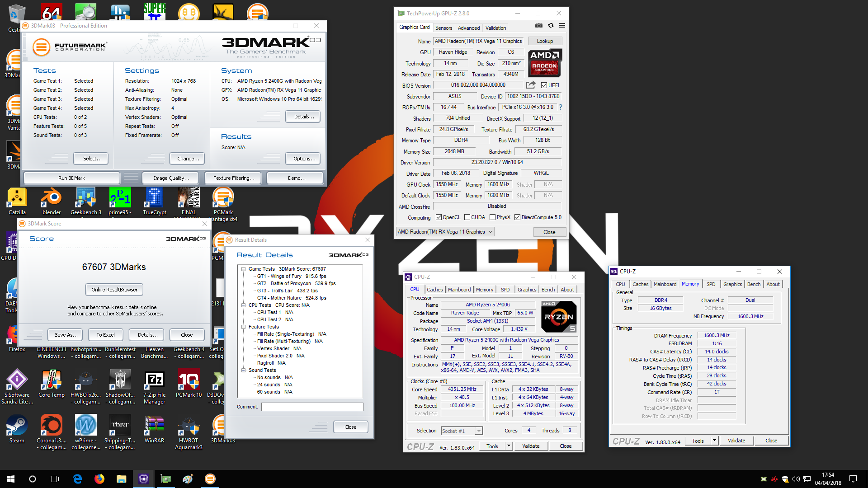Open the PCMark Vantage x64 desktop icon
The height and width of the screenshot is (488, 868).
[223, 205]
